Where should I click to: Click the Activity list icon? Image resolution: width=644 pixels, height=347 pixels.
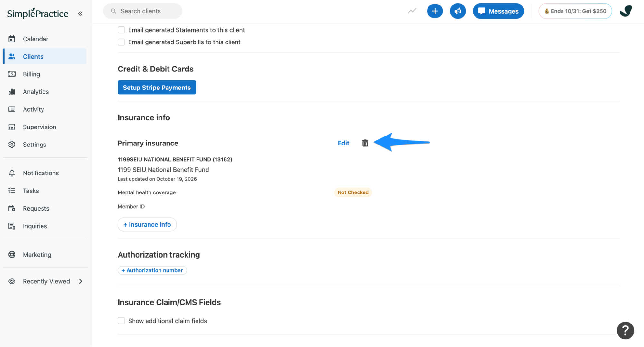point(12,109)
